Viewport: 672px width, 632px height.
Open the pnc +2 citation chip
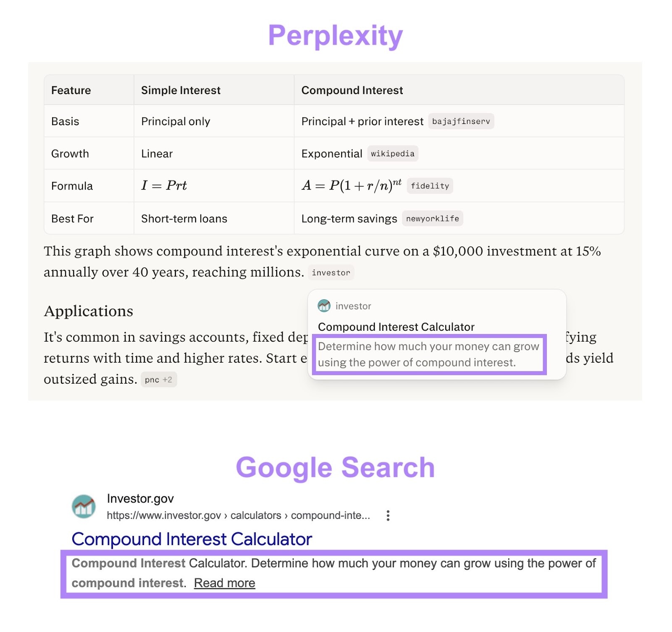coord(159,379)
